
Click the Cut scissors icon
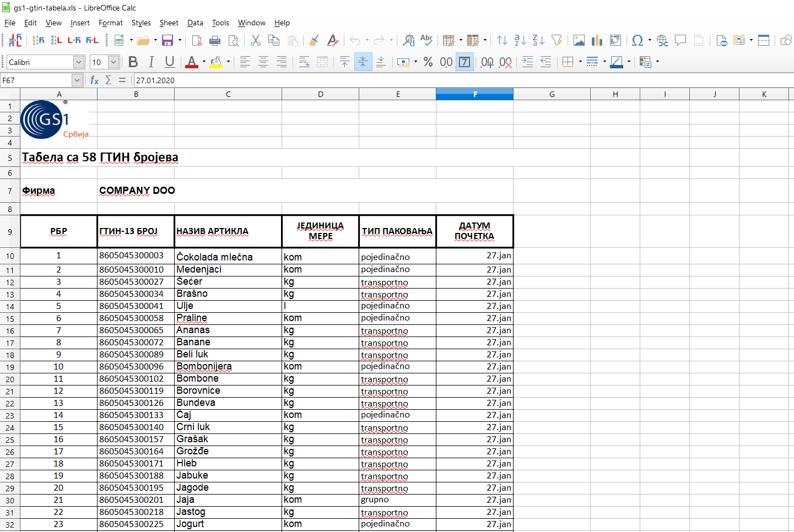click(x=256, y=40)
